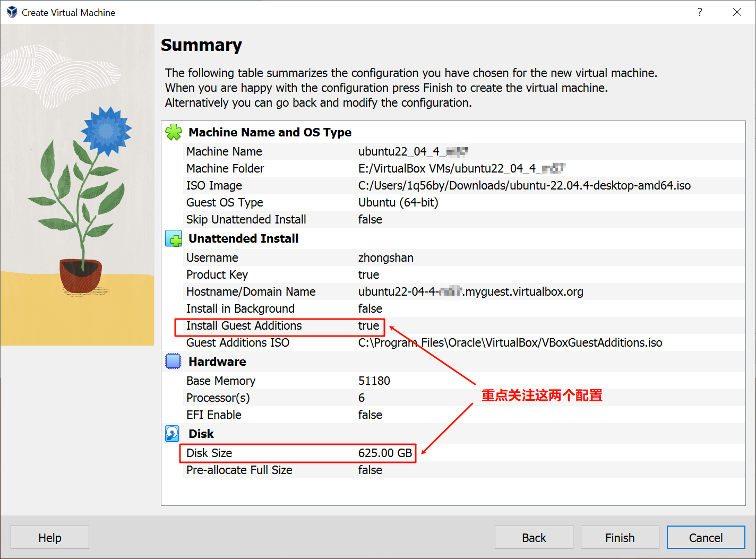This screenshot has height=559, width=756.
Task: Click the 'false' value for Skip Unattended Install
Action: [x=371, y=219]
